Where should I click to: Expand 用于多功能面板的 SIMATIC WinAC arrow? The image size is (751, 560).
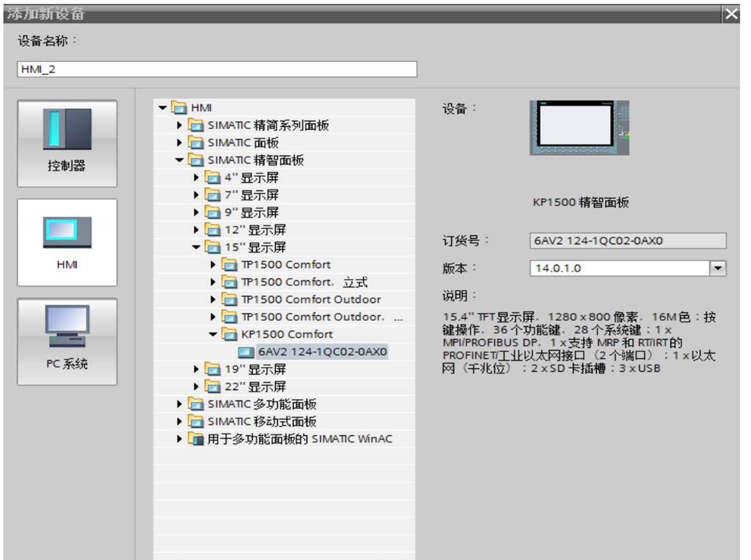pyautogui.click(x=179, y=438)
